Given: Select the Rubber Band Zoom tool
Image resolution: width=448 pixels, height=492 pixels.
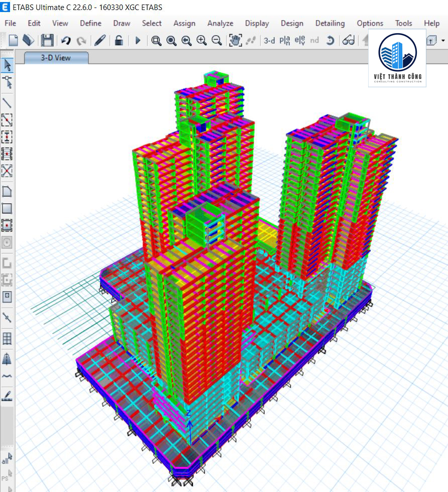Looking at the screenshot, I should 156,41.
